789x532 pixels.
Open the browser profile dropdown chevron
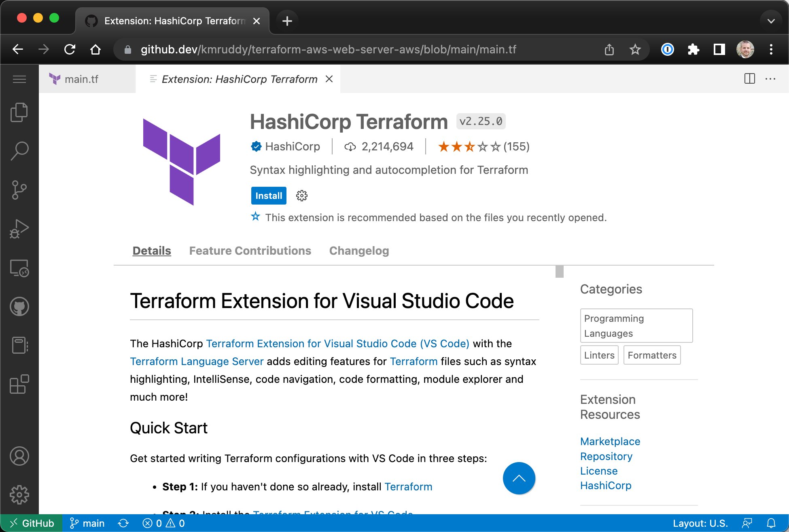[771, 21]
